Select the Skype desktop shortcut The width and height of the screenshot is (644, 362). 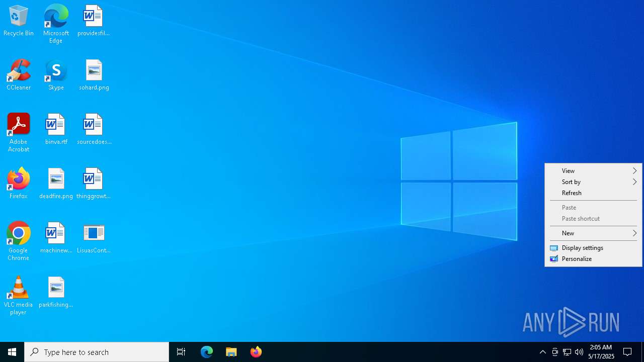56,75
